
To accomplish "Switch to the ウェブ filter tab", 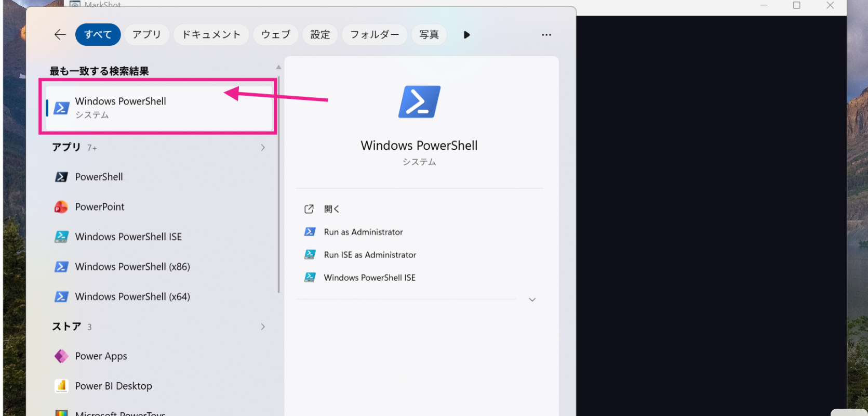I will [276, 35].
